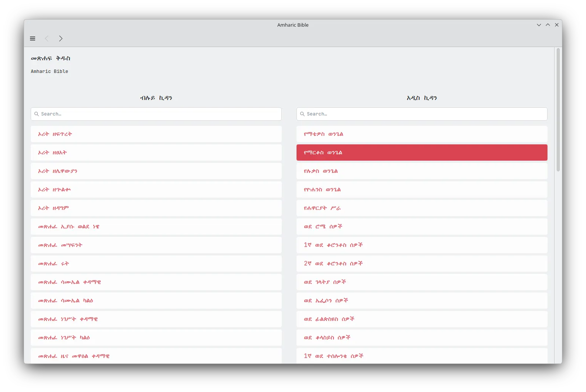Open ወደ ገላትያ ሰዎች
The height and width of the screenshot is (392, 586).
422,282
